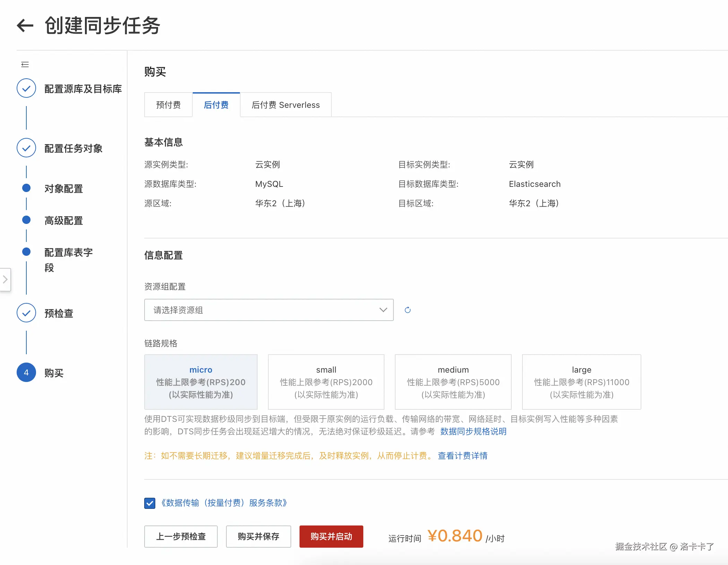This screenshot has height=565, width=728.
Task: Click the step 4 购买 circle icon
Action: (26, 373)
